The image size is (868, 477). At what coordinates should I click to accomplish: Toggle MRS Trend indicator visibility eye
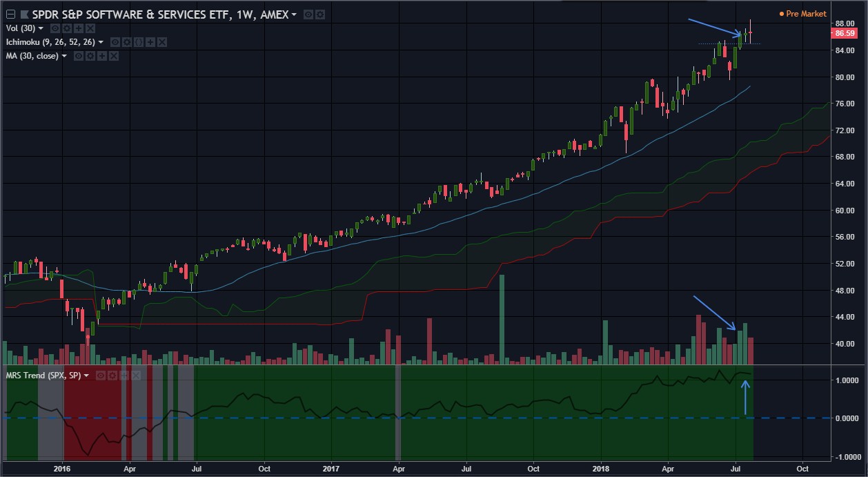click(x=101, y=376)
